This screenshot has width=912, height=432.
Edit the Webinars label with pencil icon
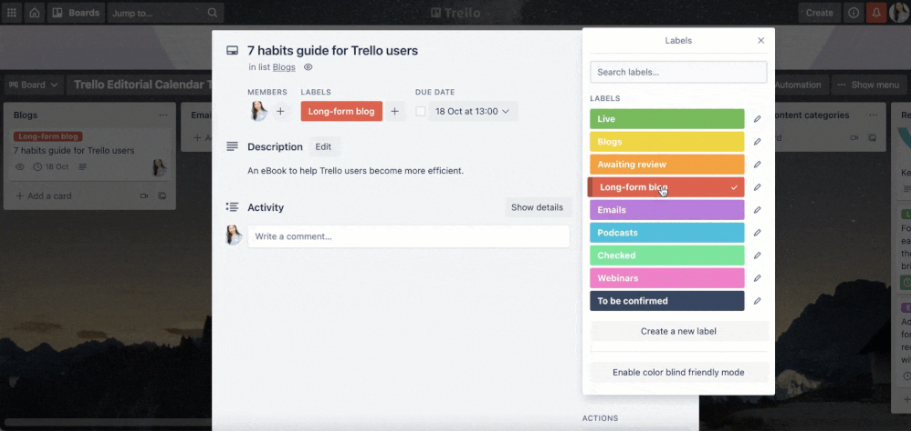tap(757, 278)
